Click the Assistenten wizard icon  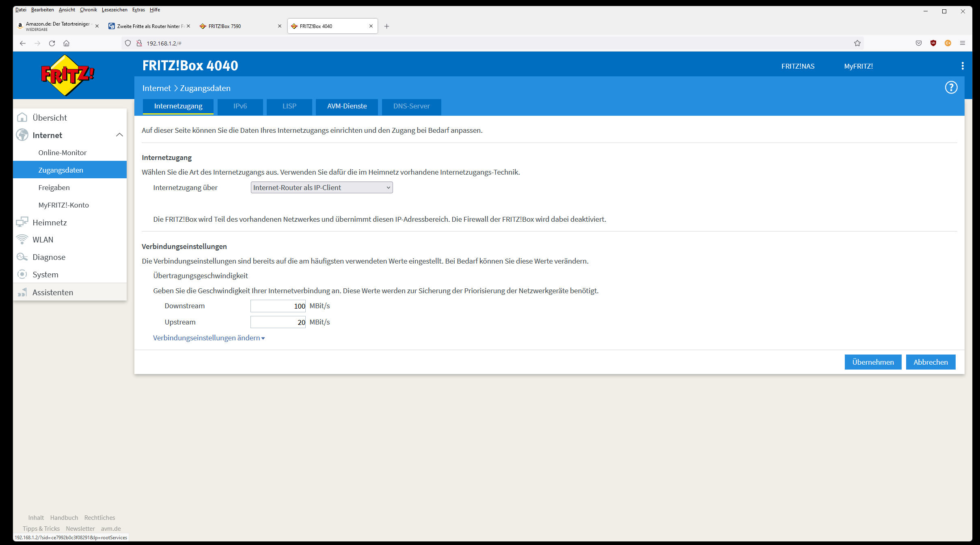click(x=22, y=292)
